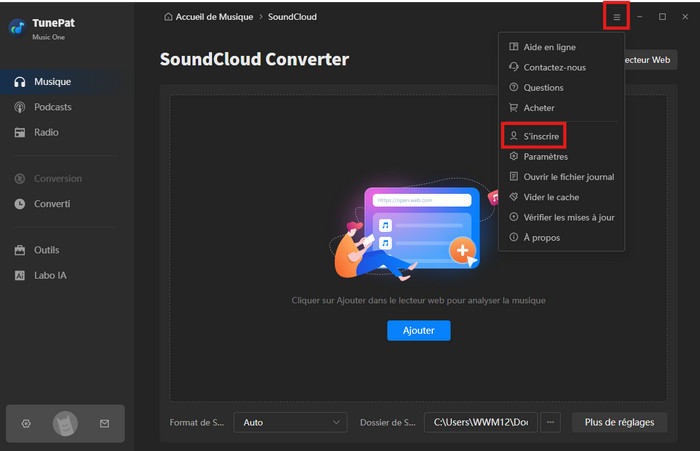This screenshot has width=700, height=451.
Task: Open settings gear in bottom-left panel
Action: click(x=26, y=423)
